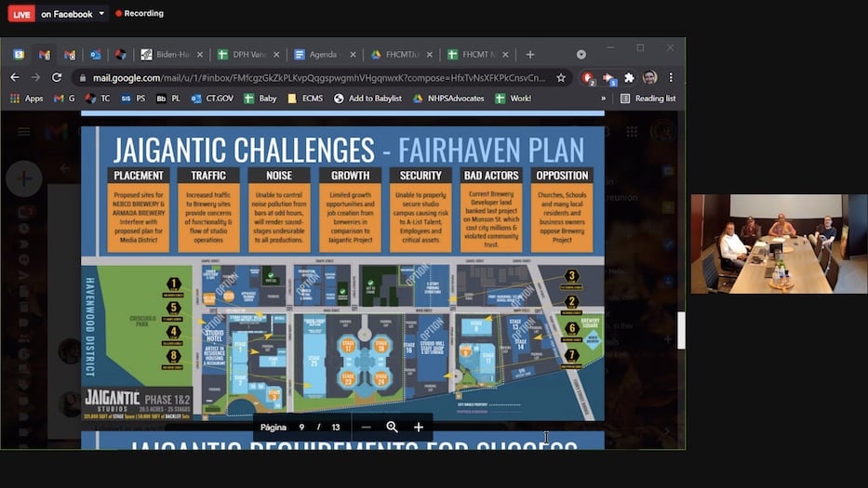Switch to the DPH Vanc tab
Image resolution: width=868 pixels, height=488 pixels.
coord(243,55)
